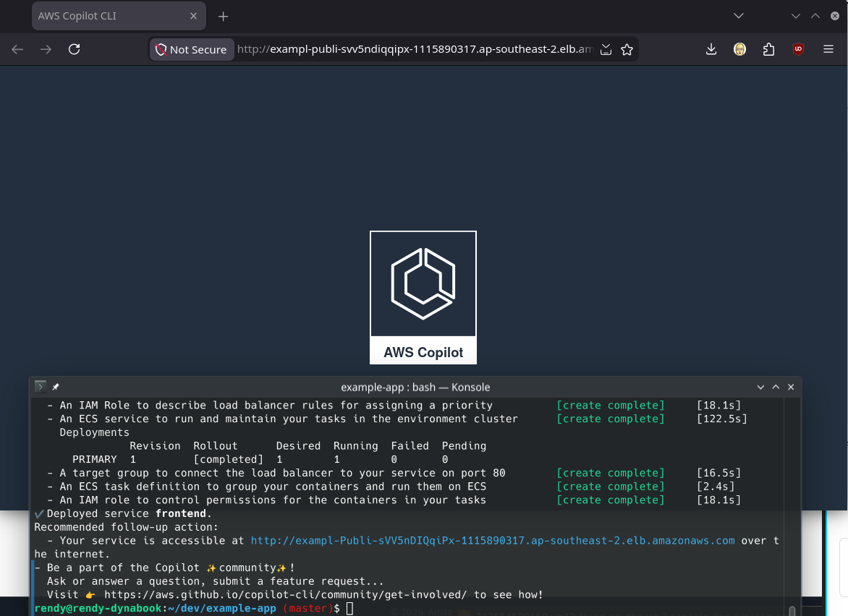Open the extensions puzzle menu
This screenshot has width=848, height=616.
pyautogui.click(x=768, y=50)
